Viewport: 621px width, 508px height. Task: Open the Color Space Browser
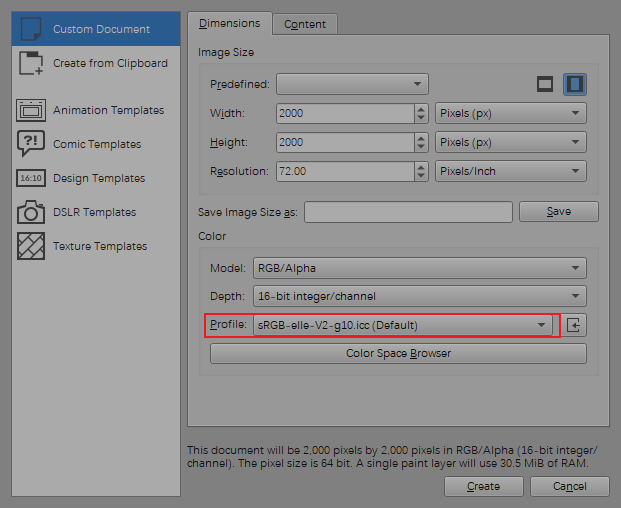[398, 353]
